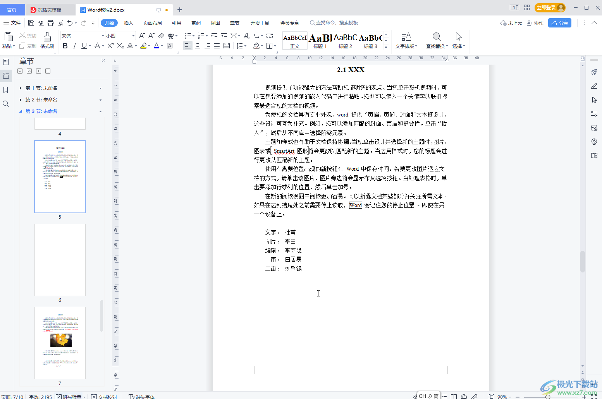The width and height of the screenshot is (602, 399).
Task: Click the Print icon in quick access
Action: coord(51,23)
